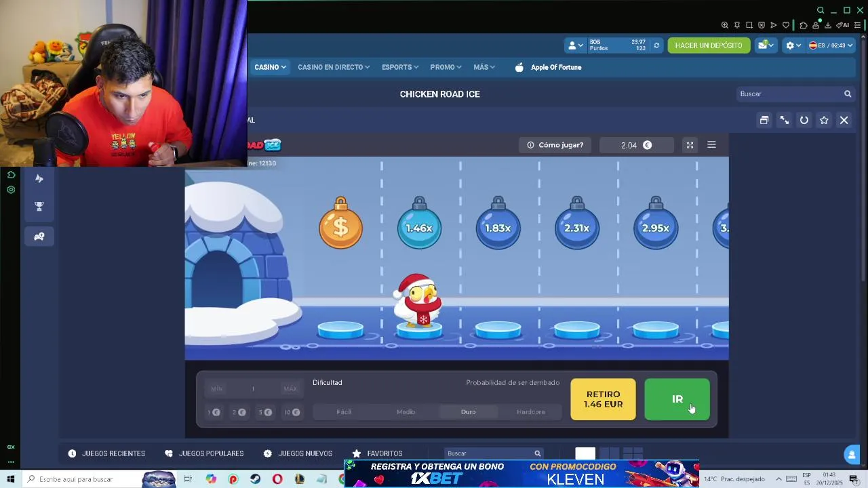This screenshot has width=868, height=488.
Task: Select Medio difficulty
Action: click(406, 411)
